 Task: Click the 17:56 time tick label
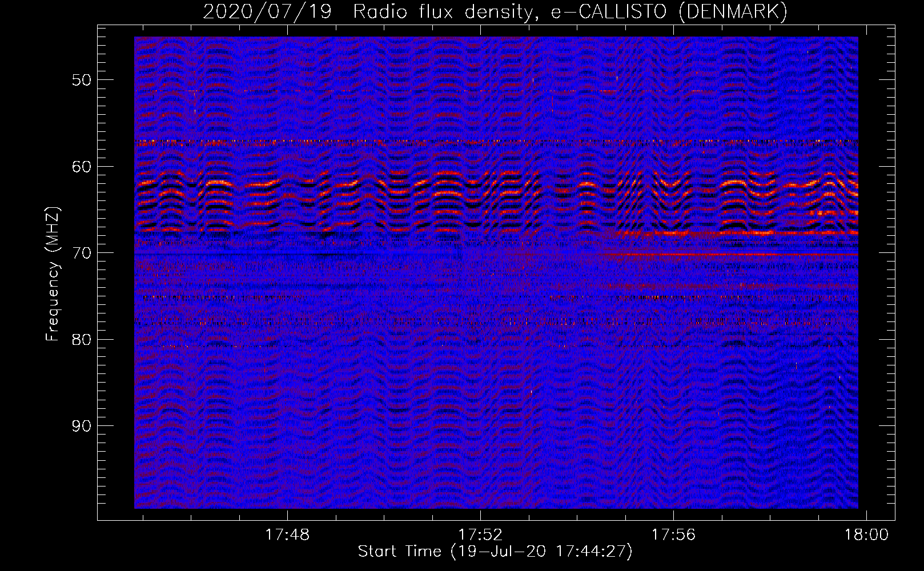point(674,535)
